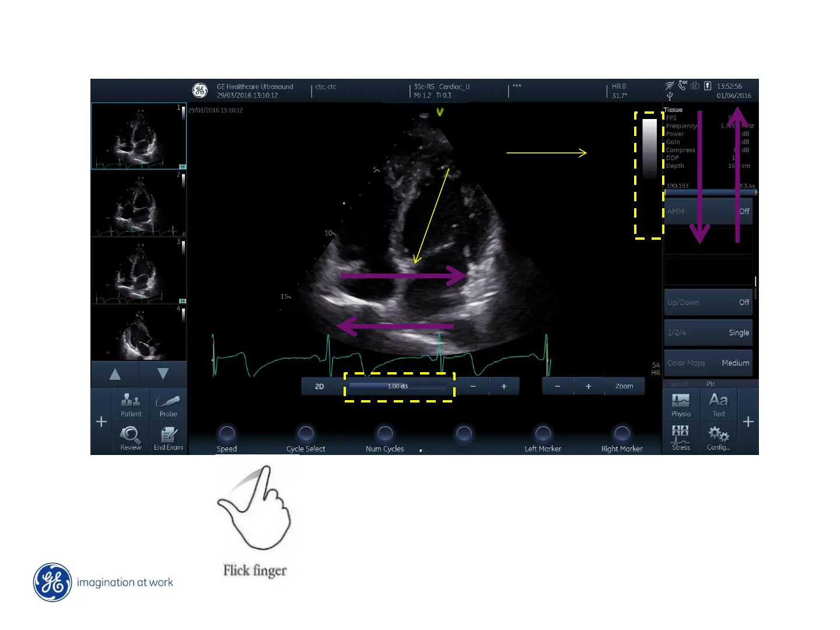This screenshot has height=630, width=840.
Task: Open clipboard thumbnail number 1
Action: click(x=139, y=136)
